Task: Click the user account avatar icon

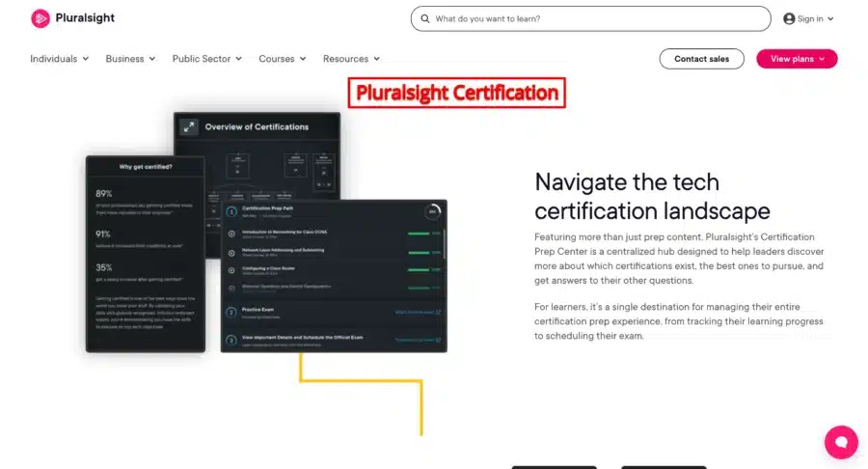Action: [789, 19]
